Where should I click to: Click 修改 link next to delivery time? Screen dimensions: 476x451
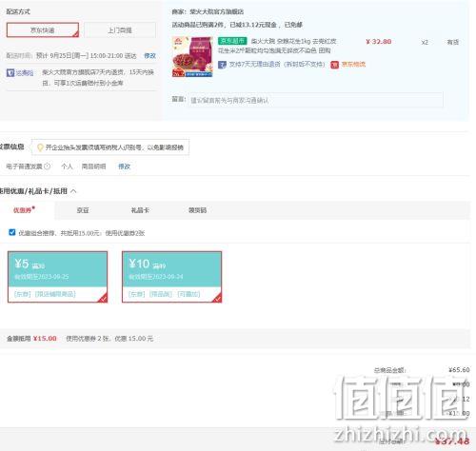coord(149,56)
